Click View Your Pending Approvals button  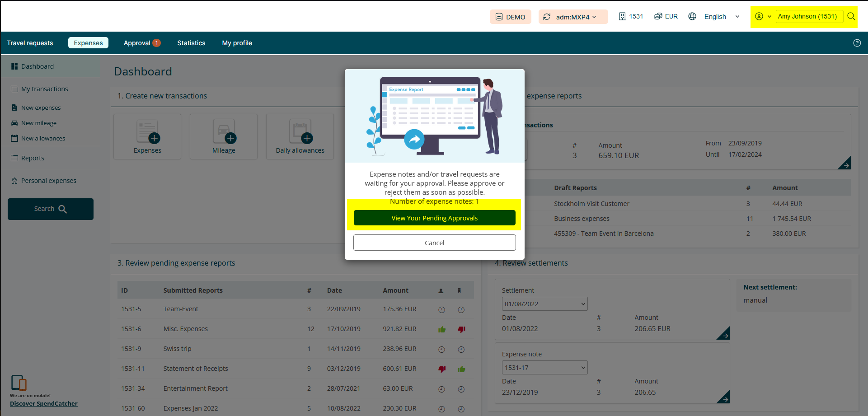(x=434, y=218)
